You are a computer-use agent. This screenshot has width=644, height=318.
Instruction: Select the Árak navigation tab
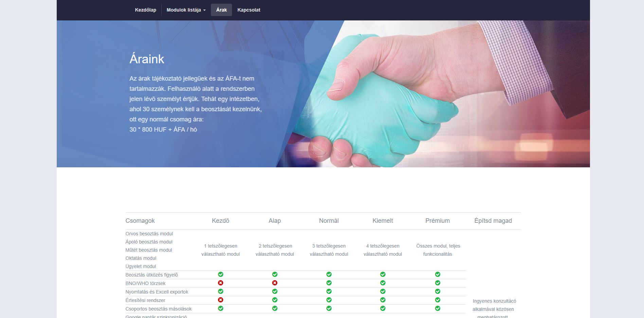tap(221, 10)
